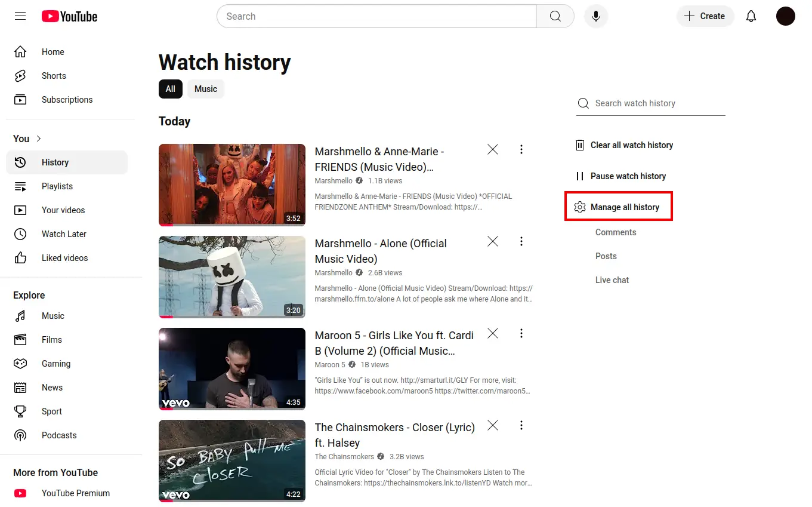
Task: Open the Girls Like You thumbnail
Action: tap(232, 369)
